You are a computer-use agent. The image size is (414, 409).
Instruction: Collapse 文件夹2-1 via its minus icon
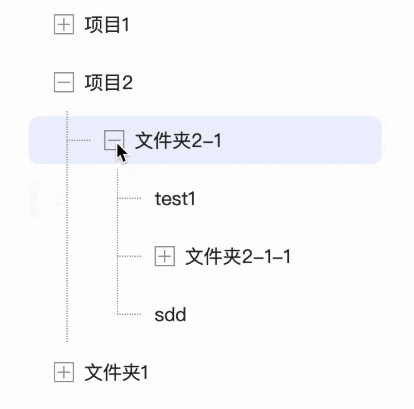(x=114, y=140)
